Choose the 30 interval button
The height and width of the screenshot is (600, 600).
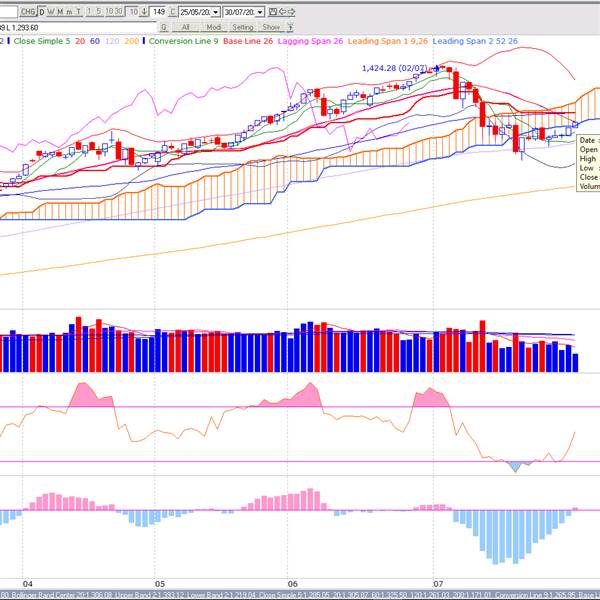[118, 12]
